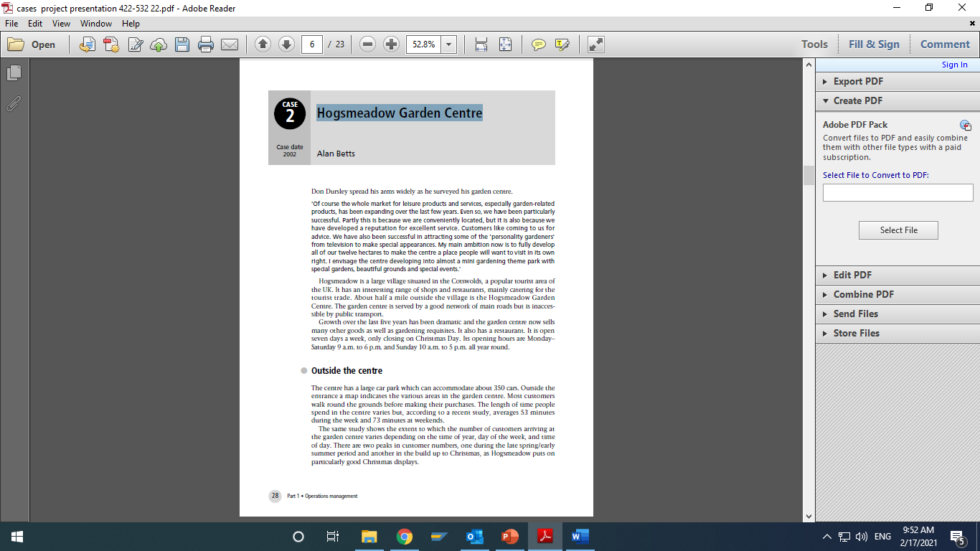This screenshot has width=980, height=551.
Task: Expand the Combine PDF section
Action: pos(897,294)
